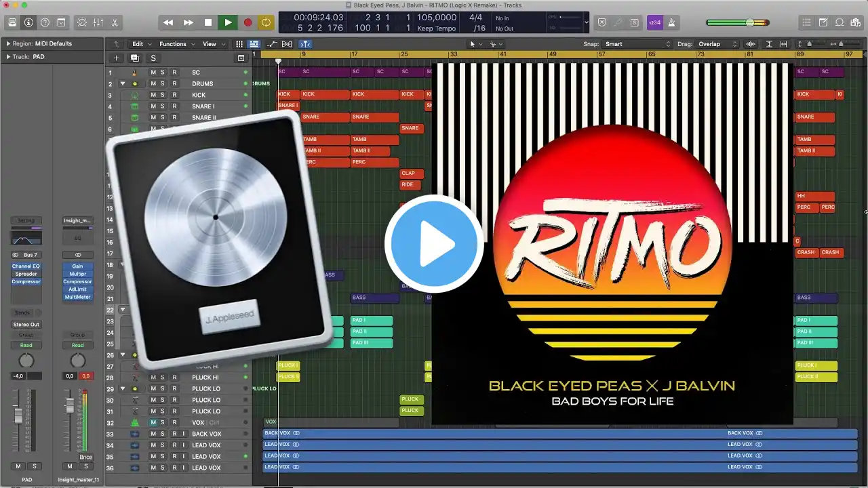This screenshot has height=488, width=868.
Task: Click the Bnce bounce button
Action: pyautogui.click(x=85, y=457)
